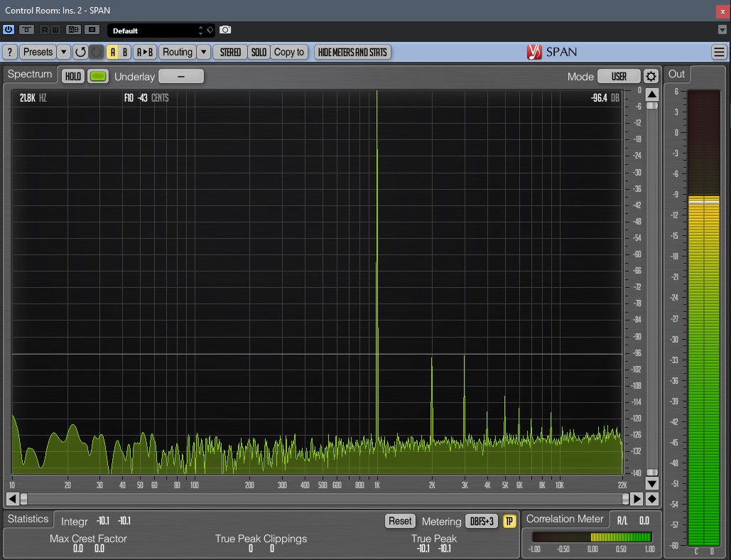This screenshot has width=731, height=560.
Task: Click the -96.4 DB readout
Action: click(605, 98)
